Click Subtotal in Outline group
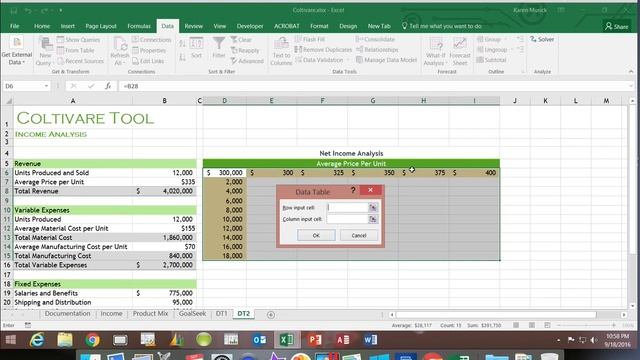The height and width of the screenshot is (360, 640). (x=491, y=60)
